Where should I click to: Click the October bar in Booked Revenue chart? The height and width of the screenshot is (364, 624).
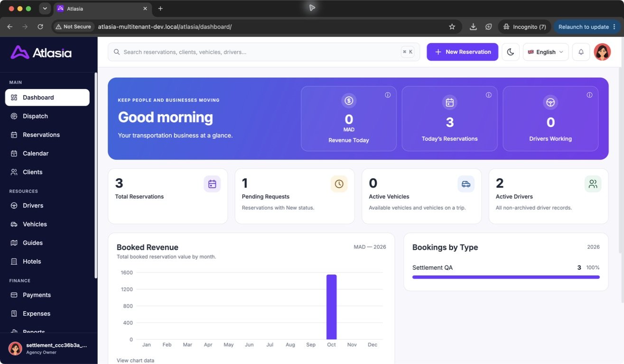click(x=331, y=307)
